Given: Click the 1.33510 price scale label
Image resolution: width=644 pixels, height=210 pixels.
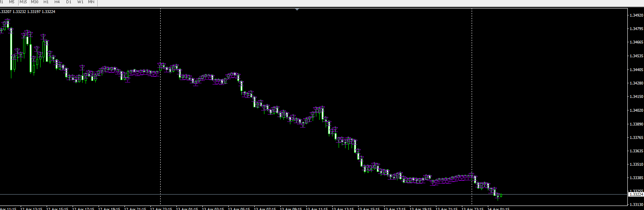Looking at the screenshot, I should (636, 165).
